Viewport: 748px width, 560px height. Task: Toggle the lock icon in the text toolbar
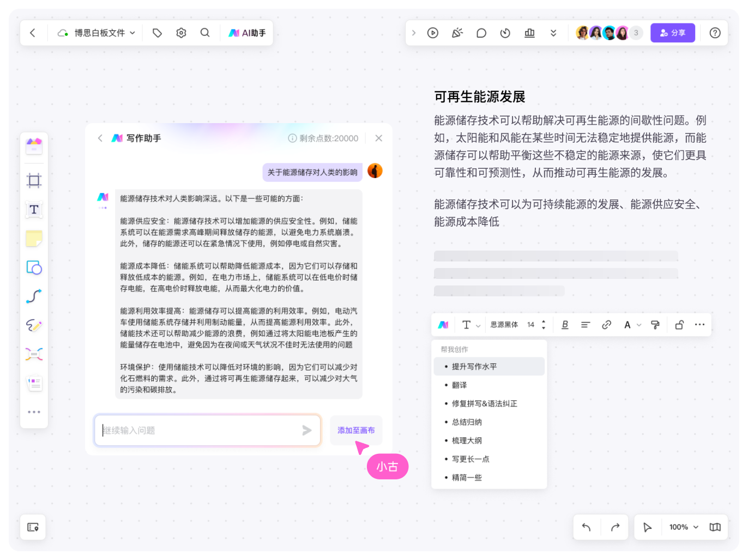679,325
